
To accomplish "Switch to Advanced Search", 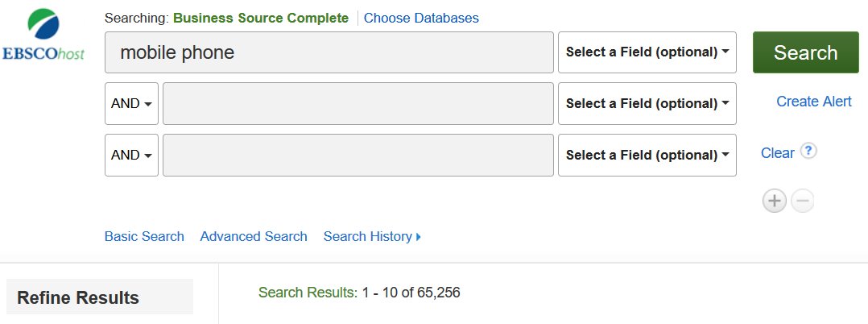I will pyautogui.click(x=254, y=236).
